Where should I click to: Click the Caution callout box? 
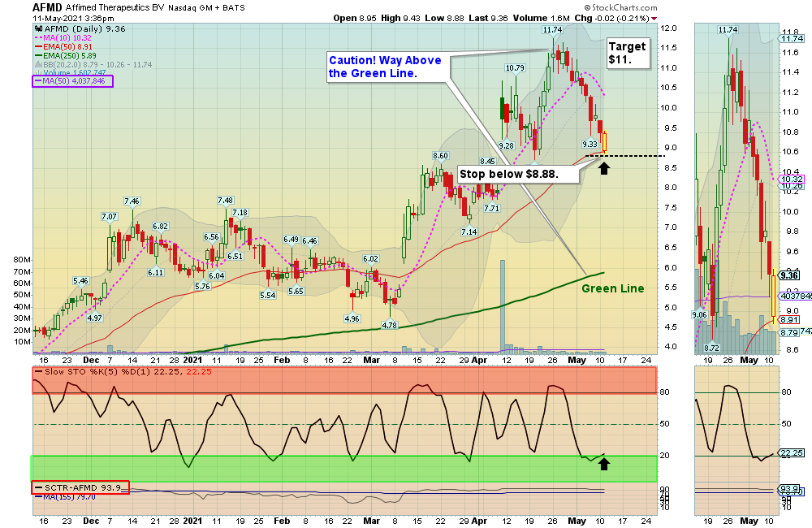pyautogui.click(x=385, y=67)
